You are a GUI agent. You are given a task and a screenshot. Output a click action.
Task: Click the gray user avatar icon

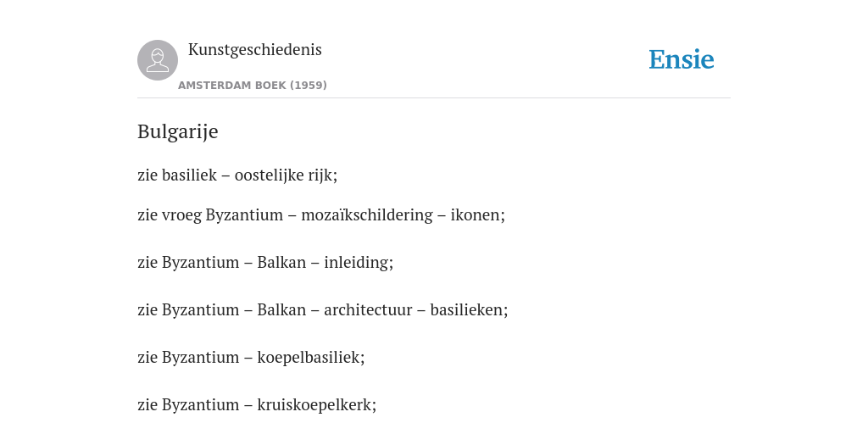pyautogui.click(x=158, y=60)
